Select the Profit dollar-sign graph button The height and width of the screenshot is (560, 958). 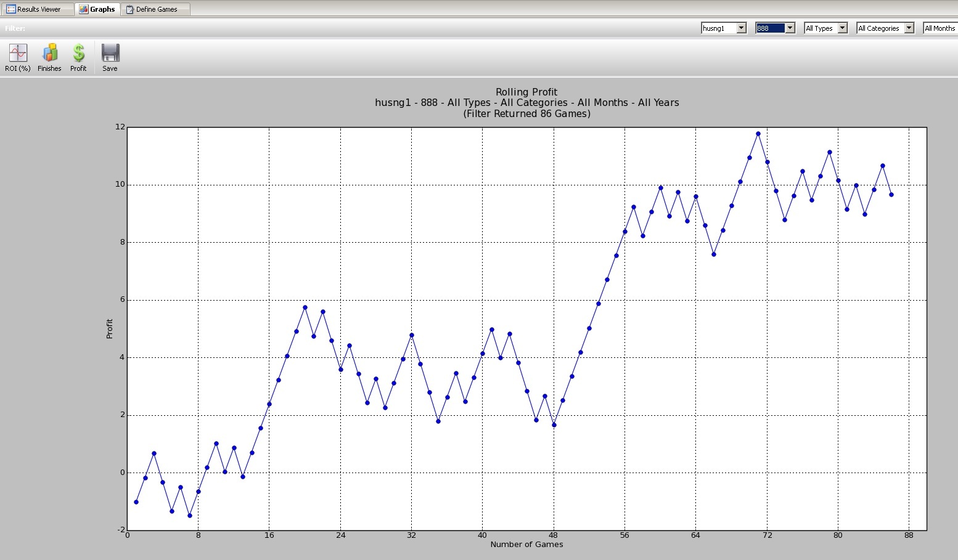(78, 58)
